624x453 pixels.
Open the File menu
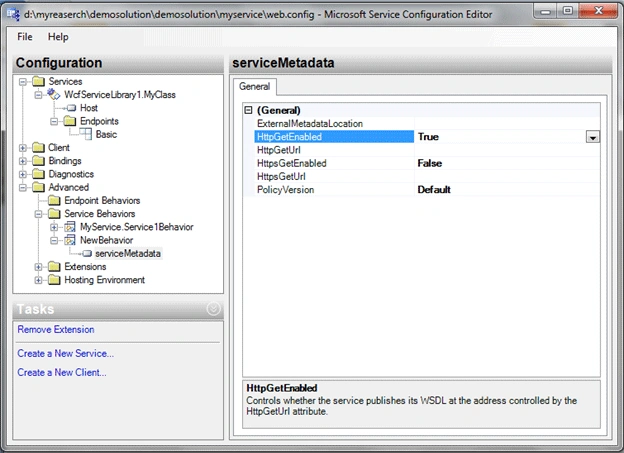coord(25,37)
